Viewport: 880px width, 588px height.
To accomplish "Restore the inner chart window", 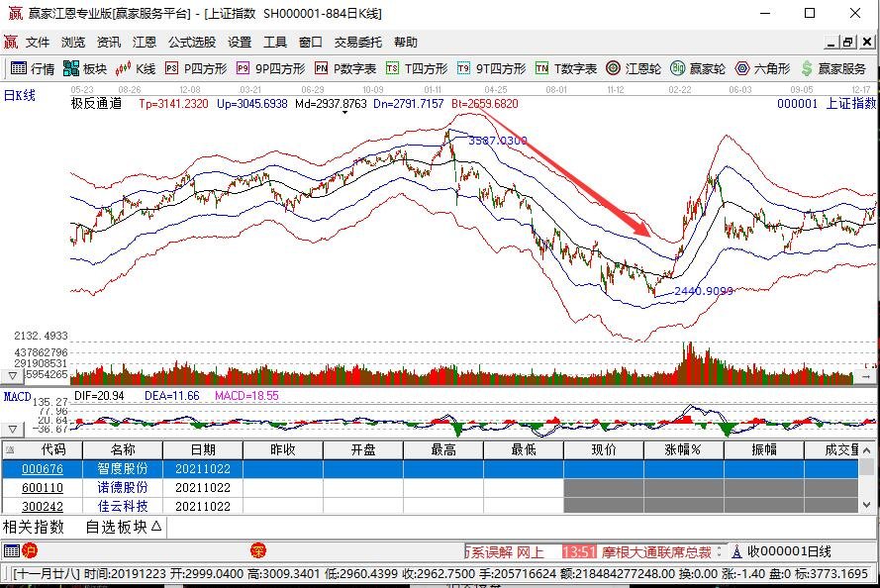I will pos(848,43).
